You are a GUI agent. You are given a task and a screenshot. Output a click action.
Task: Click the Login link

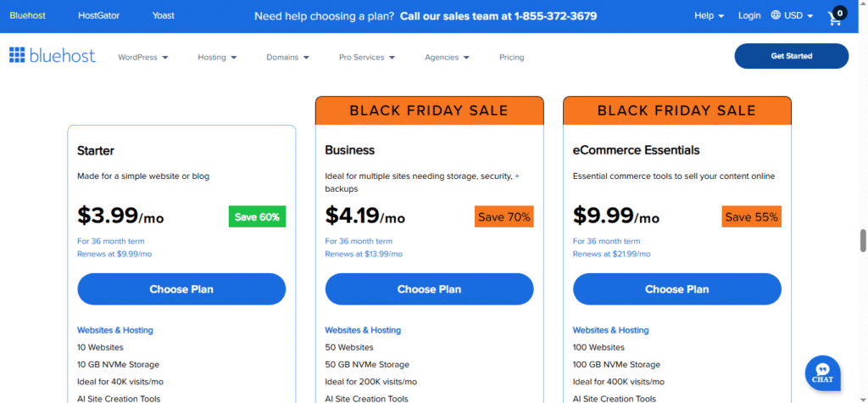pyautogui.click(x=749, y=16)
